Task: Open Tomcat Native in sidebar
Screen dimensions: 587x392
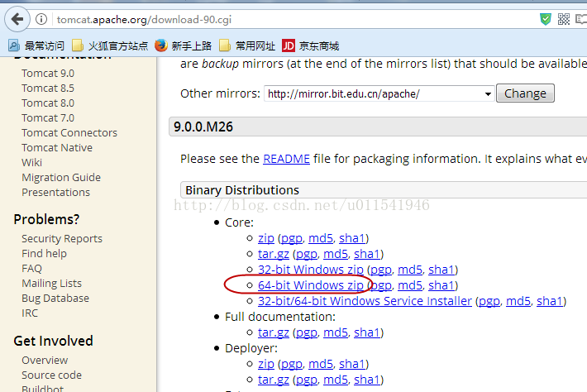Action: point(57,148)
